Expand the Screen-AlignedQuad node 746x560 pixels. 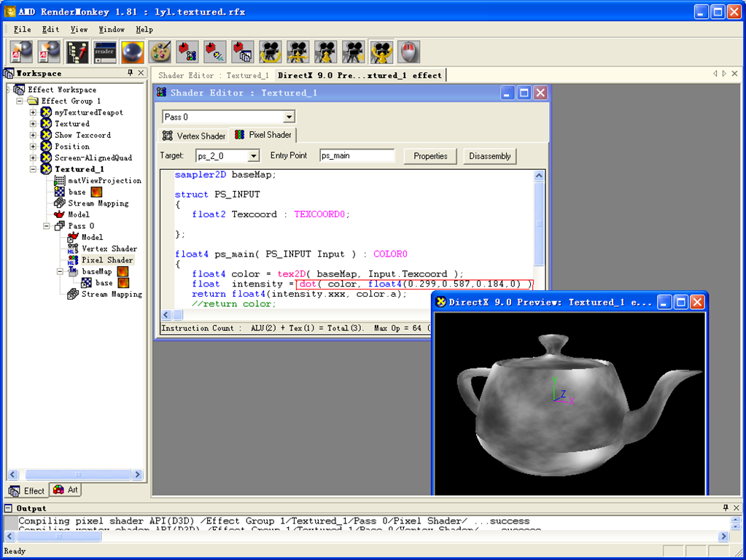pyautogui.click(x=33, y=158)
